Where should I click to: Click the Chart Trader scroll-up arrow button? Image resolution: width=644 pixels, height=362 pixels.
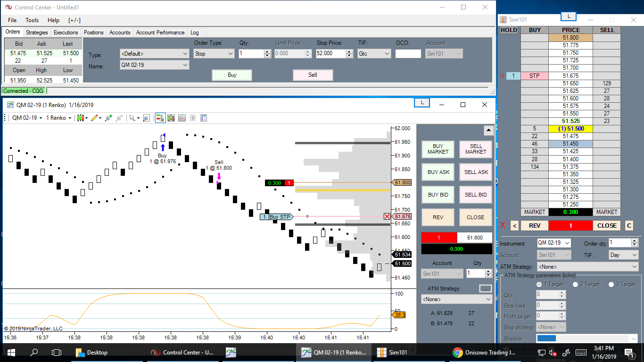pos(488,131)
